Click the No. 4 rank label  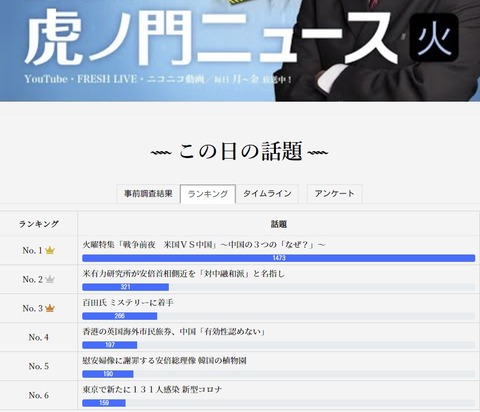click(x=39, y=337)
